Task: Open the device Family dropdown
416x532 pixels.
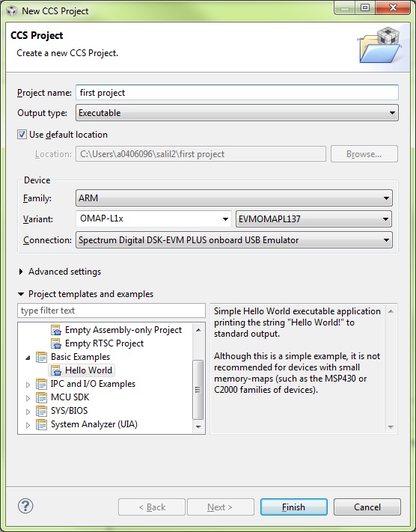Action: click(x=233, y=198)
